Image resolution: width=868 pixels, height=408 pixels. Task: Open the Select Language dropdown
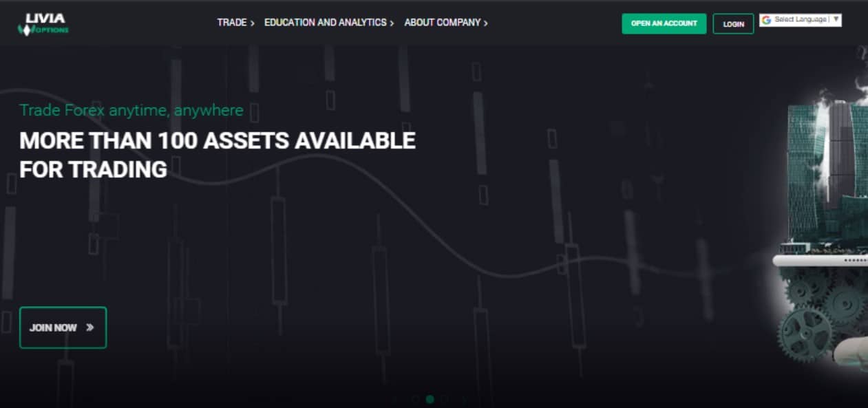pyautogui.click(x=800, y=20)
